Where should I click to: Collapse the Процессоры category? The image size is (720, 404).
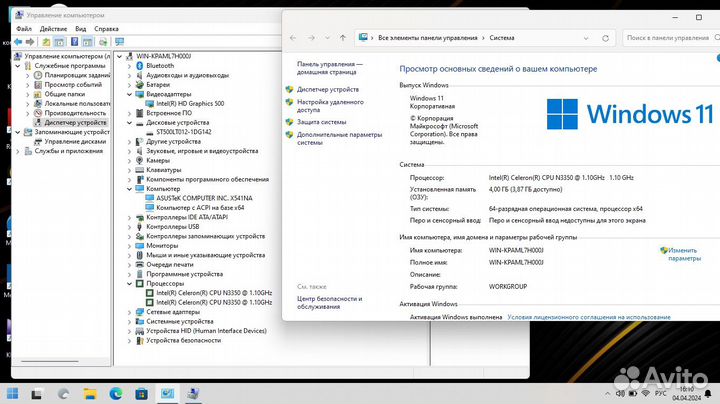pos(129,283)
